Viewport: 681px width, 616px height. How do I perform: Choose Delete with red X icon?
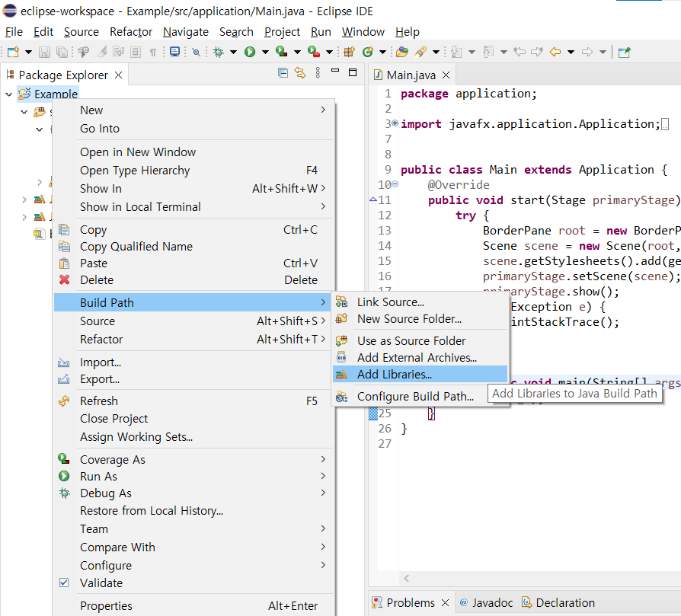click(x=193, y=280)
